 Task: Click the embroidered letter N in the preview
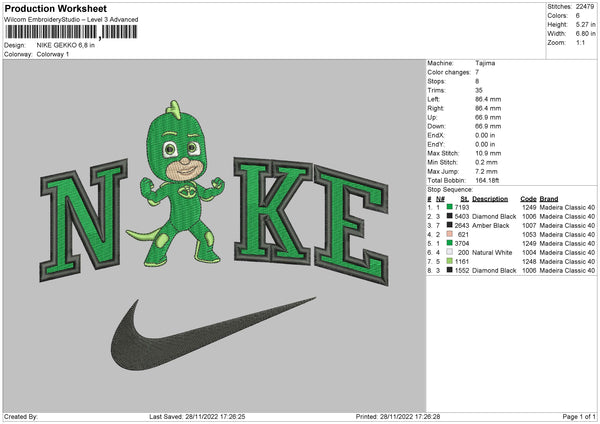(83, 220)
